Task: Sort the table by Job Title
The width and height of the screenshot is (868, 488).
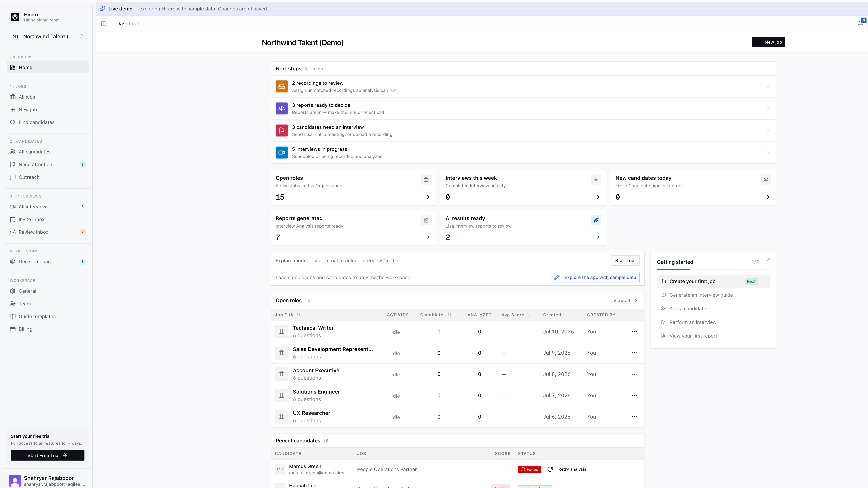Action: click(287, 315)
